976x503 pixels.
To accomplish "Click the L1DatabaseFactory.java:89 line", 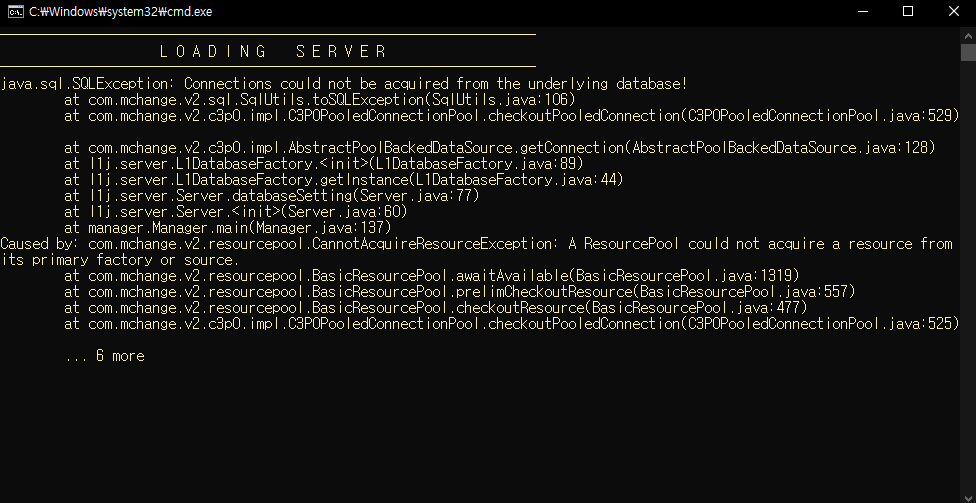I will (x=324, y=164).
